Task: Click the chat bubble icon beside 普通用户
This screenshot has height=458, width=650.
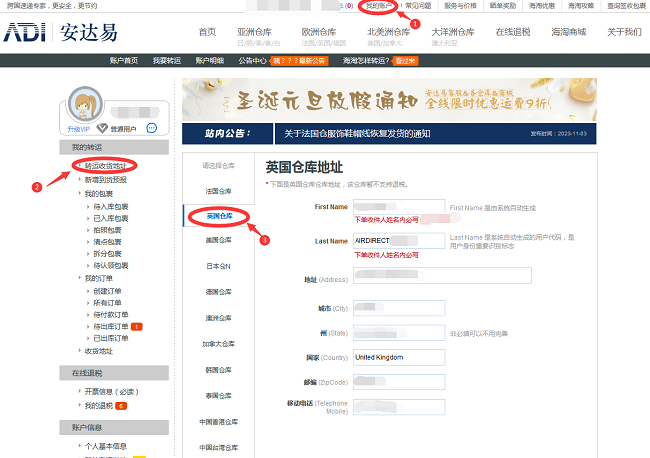Action: tap(151, 128)
